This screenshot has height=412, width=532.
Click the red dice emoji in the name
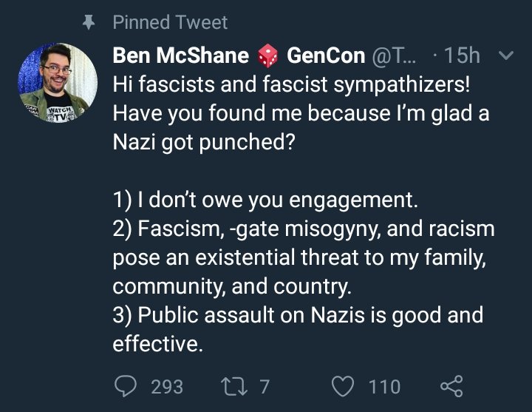(x=267, y=55)
